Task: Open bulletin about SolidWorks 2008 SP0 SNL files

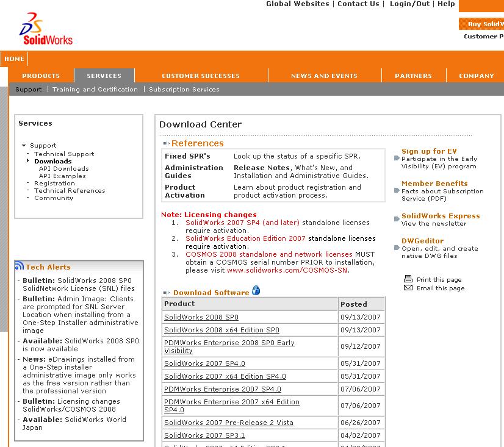Action: (79, 284)
